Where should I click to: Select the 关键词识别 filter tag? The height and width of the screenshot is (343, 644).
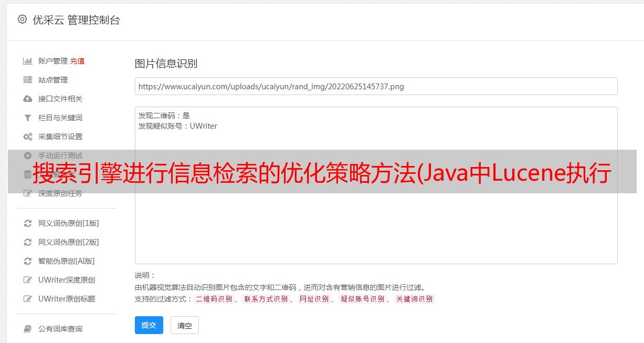(415, 299)
